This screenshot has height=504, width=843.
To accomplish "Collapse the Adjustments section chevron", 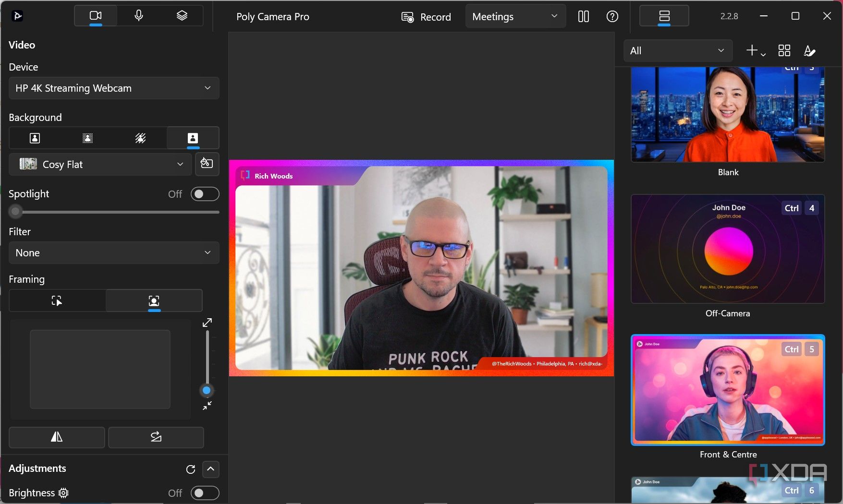I will [211, 469].
